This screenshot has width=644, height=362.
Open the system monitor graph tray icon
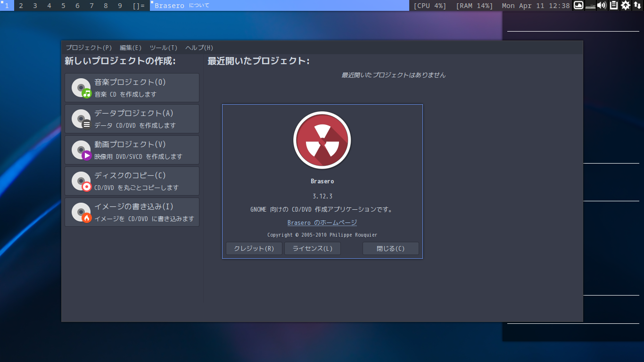click(x=578, y=6)
